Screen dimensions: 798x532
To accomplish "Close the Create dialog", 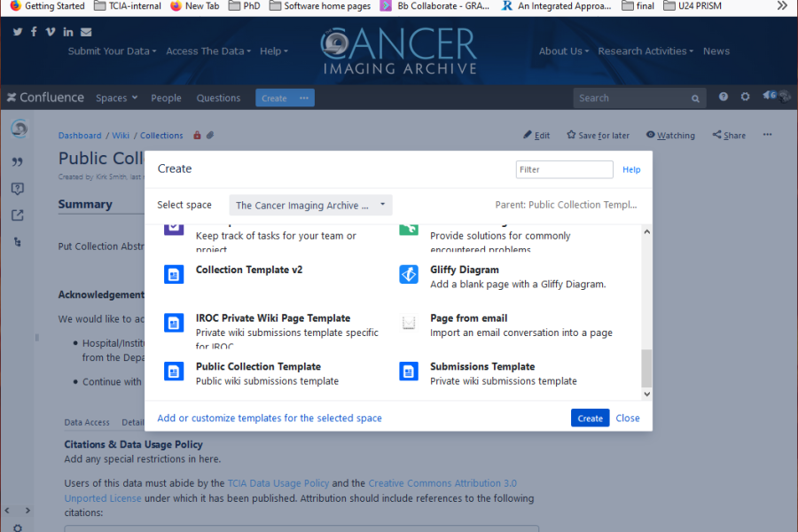I will click(x=628, y=418).
